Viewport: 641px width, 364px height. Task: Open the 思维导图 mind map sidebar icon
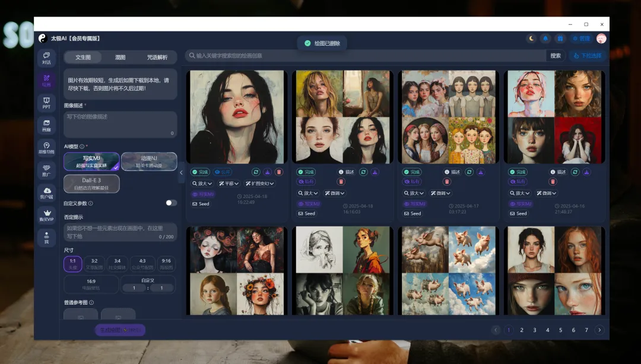pyautogui.click(x=46, y=148)
